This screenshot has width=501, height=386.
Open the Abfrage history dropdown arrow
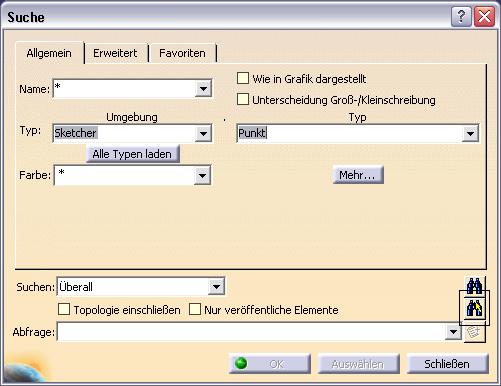[x=453, y=332]
